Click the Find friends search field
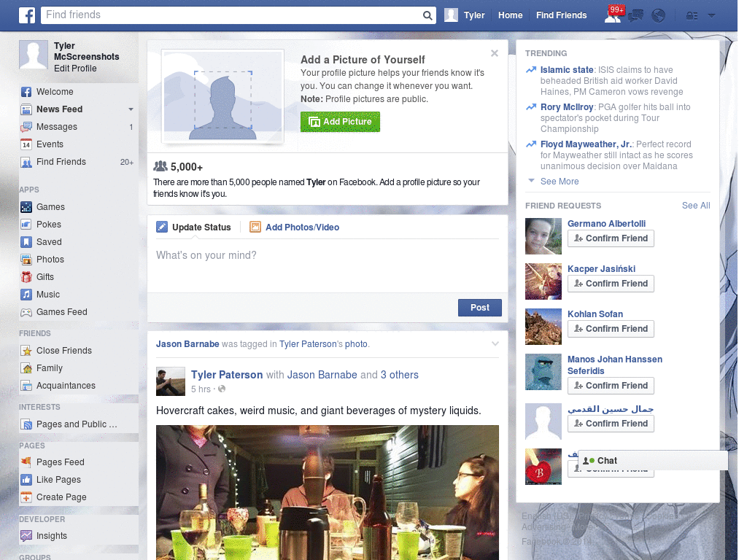Viewport: 747px width, 560px height. [x=231, y=15]
